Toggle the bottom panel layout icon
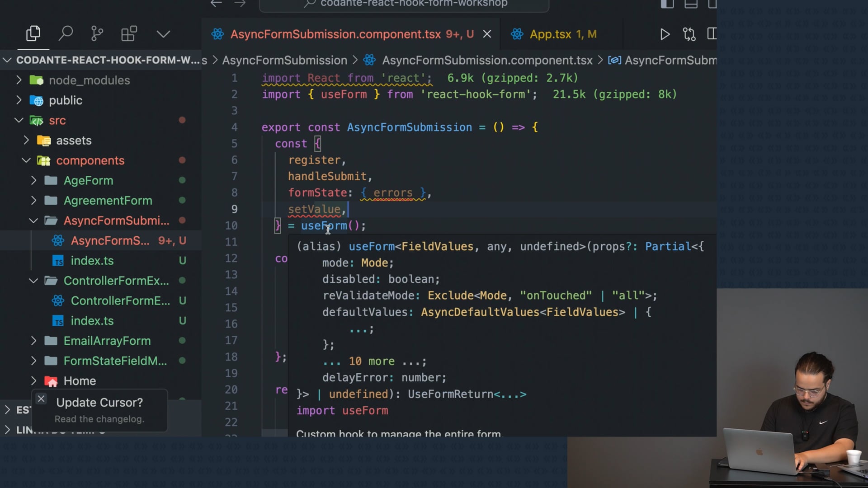This screenshot has width=868, height=488. pos(691,4)
